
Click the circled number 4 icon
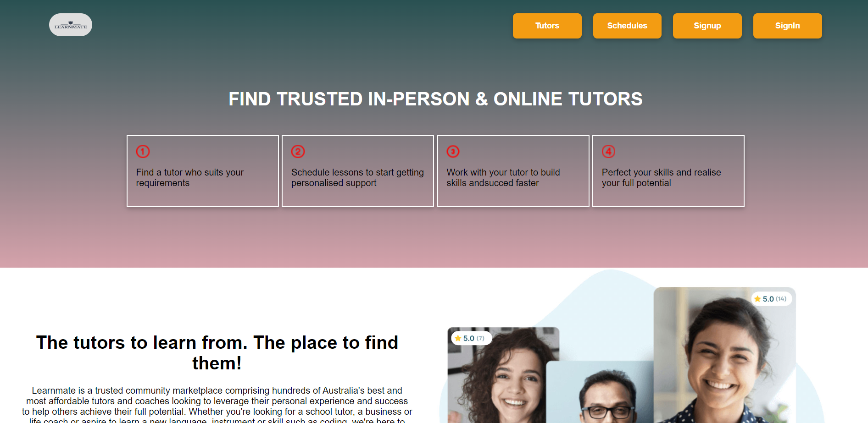608,151
